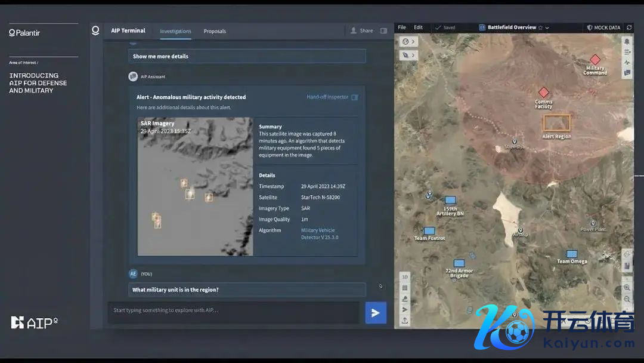Screen dimensions: 644x363
Task: Click the Hand-off Inspector link
Action: [x=327, y=97]
